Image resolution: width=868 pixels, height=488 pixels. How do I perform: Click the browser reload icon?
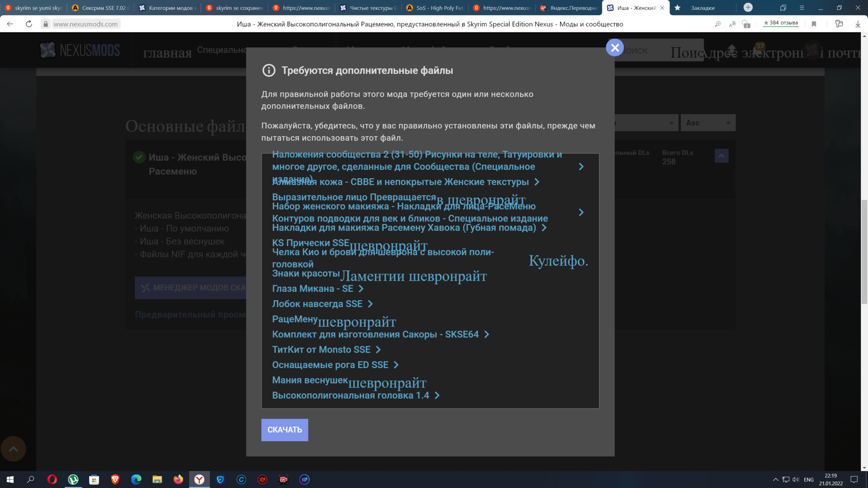tap(29, 24)
